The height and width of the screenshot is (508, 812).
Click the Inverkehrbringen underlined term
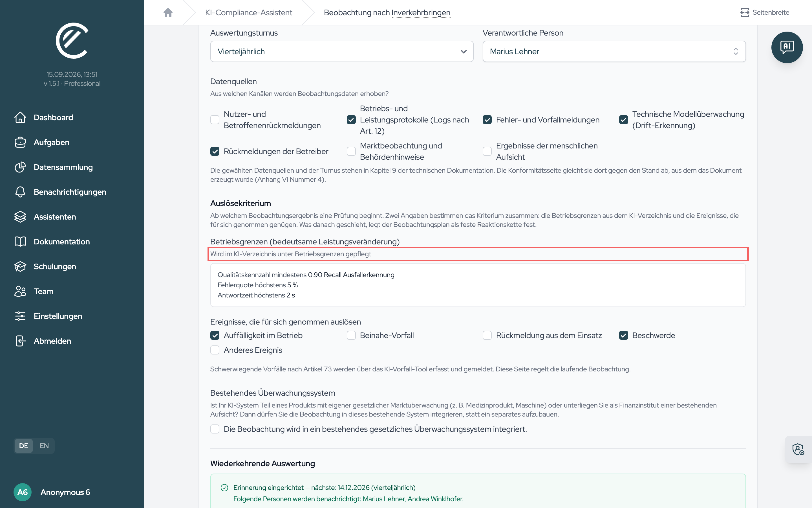click(421, 12)
